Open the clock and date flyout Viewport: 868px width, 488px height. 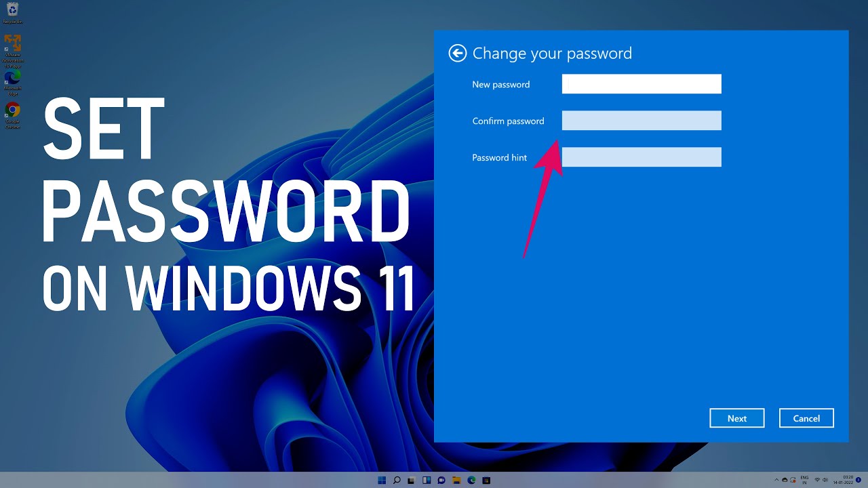click(842, 480)
